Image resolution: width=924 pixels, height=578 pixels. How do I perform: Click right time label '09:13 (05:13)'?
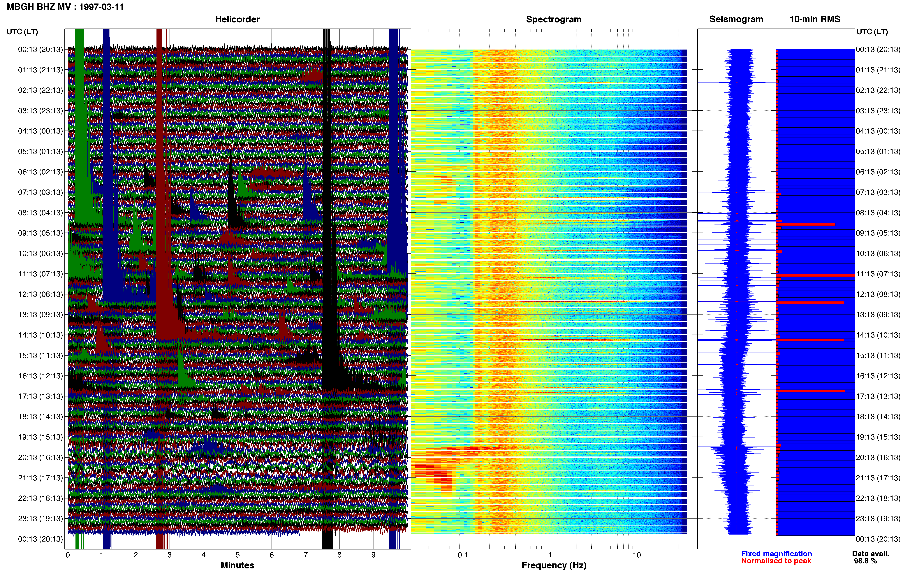(x=878, y=233)
